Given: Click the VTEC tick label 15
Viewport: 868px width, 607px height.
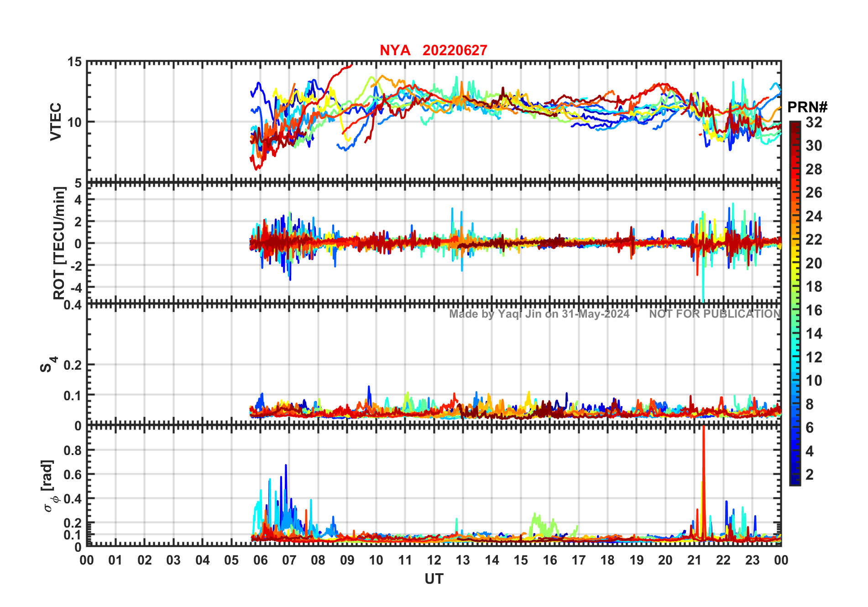Looking at the screenshot, I should point(75,62).
